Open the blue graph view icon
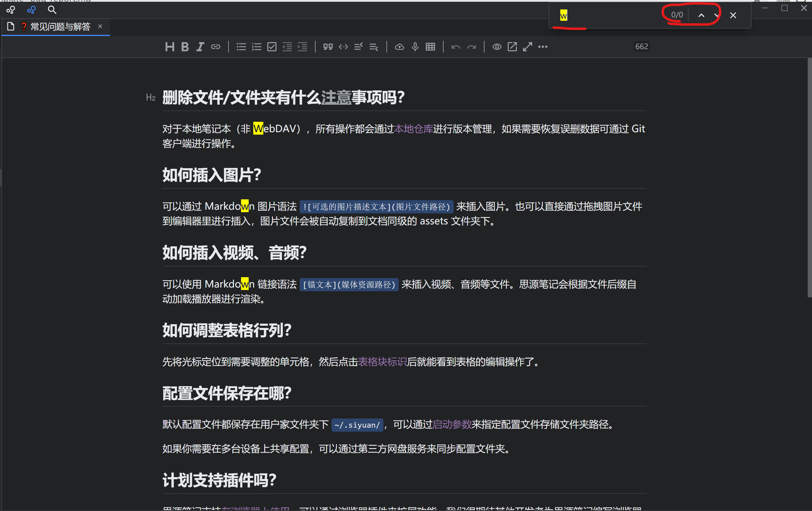Image resolution: width=812 pixels, height=511 pixels. (31, 10)
